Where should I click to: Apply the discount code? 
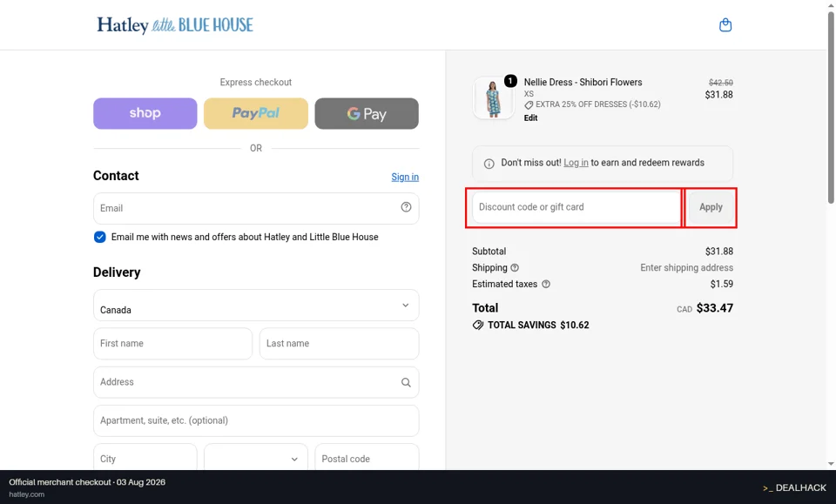tap(711, 207)
